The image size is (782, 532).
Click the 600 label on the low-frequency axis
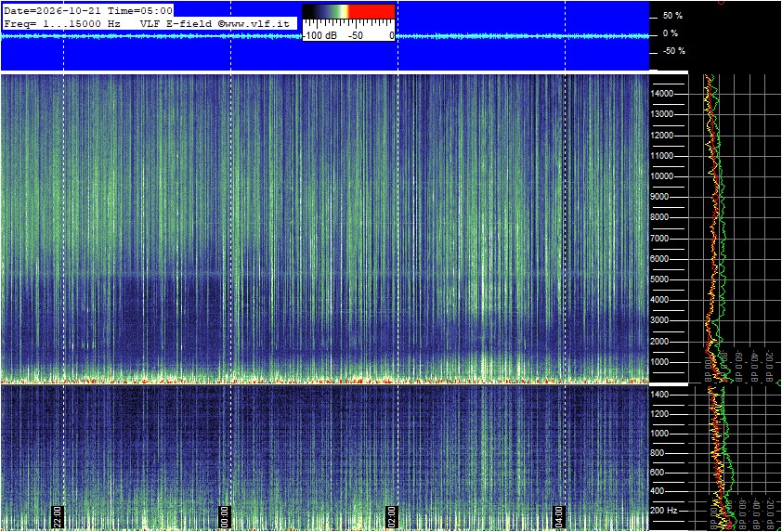pos(658,473)
